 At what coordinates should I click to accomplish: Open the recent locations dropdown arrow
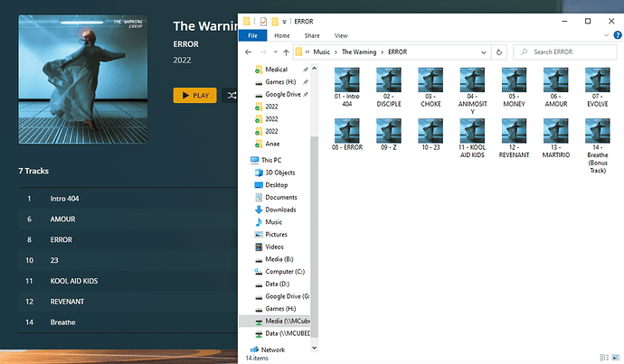click(276, 52)
